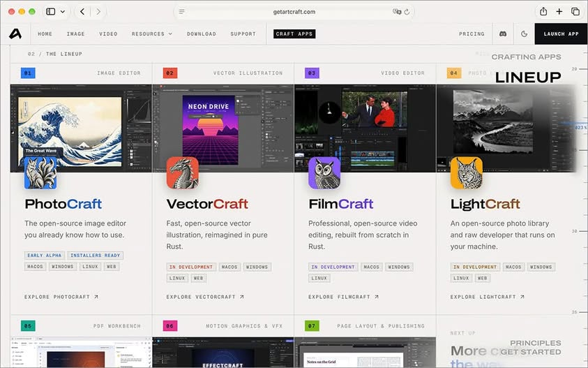Reload the page with the refresh icon
The height and width of the screenshot is (368, 588).
point(407,12)
